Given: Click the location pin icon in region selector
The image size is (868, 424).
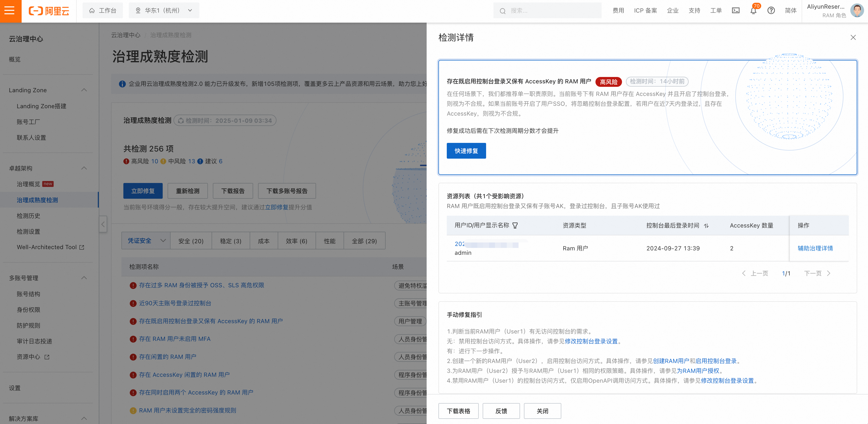Looking at the screenshot, I should (x=138, y=11).
